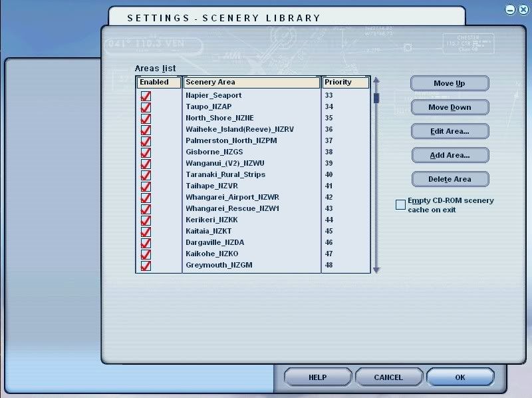Select the Taranaki_Rural_Strips scenery area
Image resolution: width=532 pixels, height=398 pixels.
point(225,174)
